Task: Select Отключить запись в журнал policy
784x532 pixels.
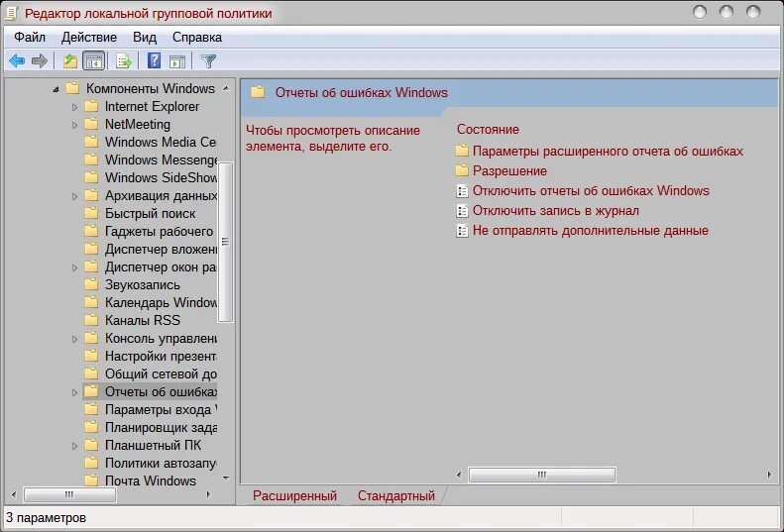Action: pyautogui.click(x=555, y=211)
